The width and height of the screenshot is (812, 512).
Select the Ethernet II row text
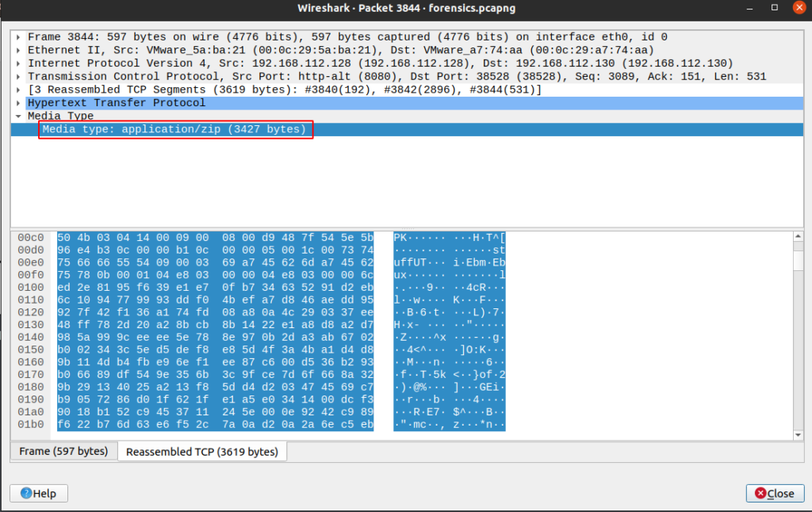pos(341,50)
